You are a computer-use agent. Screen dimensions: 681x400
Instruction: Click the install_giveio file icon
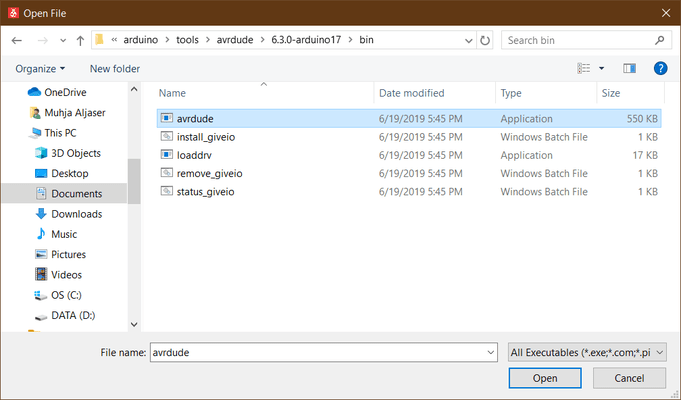coord(167,136)
